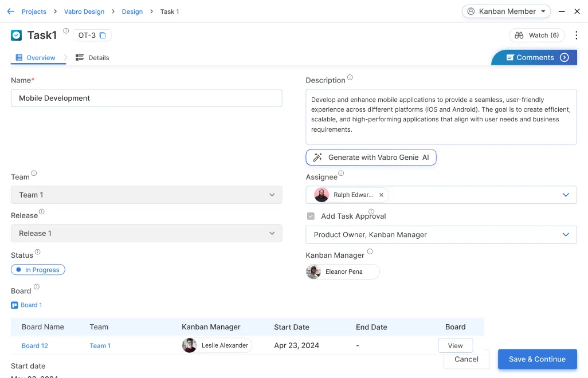Click the Name input field
The width and height of the screenshot is (588, 378).
pyautogui.click(x=146, y=98)
